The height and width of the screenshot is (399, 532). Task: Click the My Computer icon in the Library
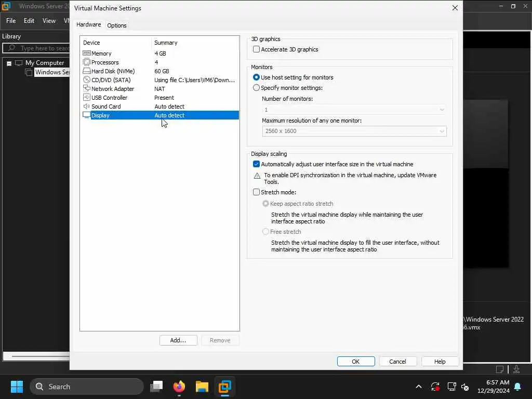pos(19,63)
